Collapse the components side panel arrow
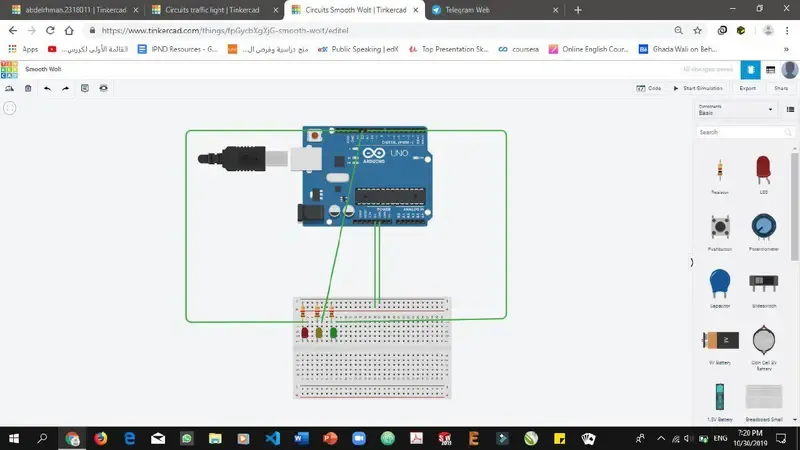 click(x=691, y=262)
